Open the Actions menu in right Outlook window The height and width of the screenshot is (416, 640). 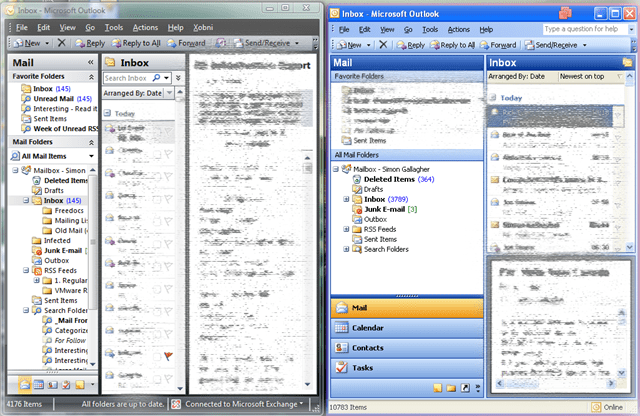(458, 30)
